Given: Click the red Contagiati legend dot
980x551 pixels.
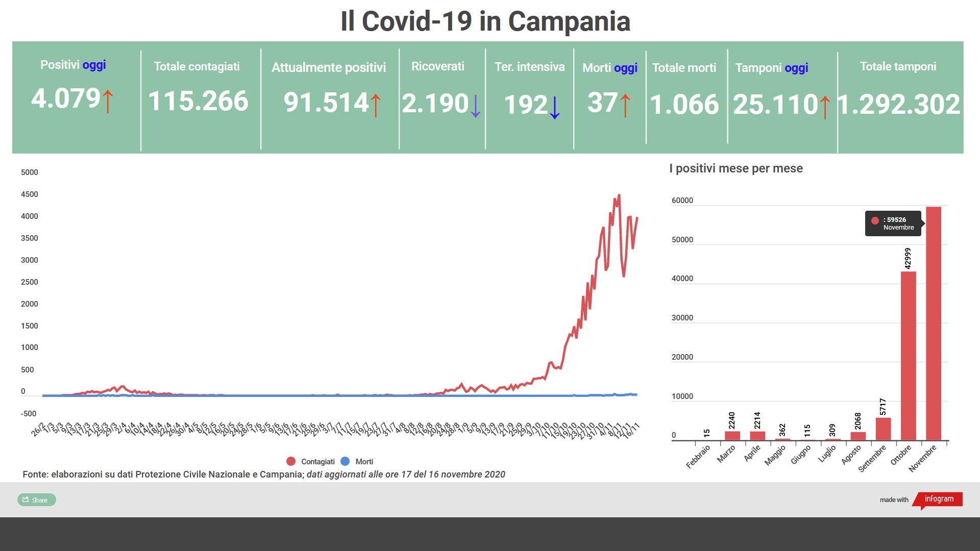Looking at the screenshot, I should (x=291, y=462).
